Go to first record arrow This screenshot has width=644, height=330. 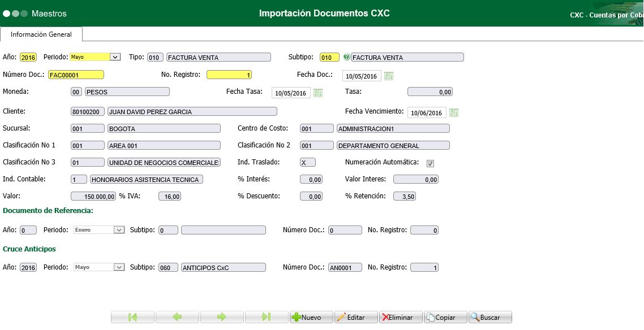pyautogui.click(x=132, y=317)
